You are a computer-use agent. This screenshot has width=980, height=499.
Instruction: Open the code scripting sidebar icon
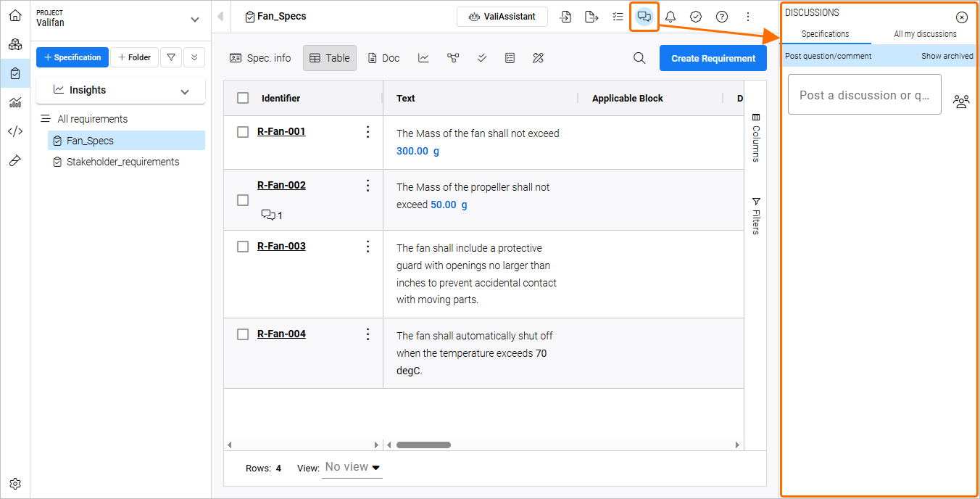pyautogui.click(x=14, y=131)
